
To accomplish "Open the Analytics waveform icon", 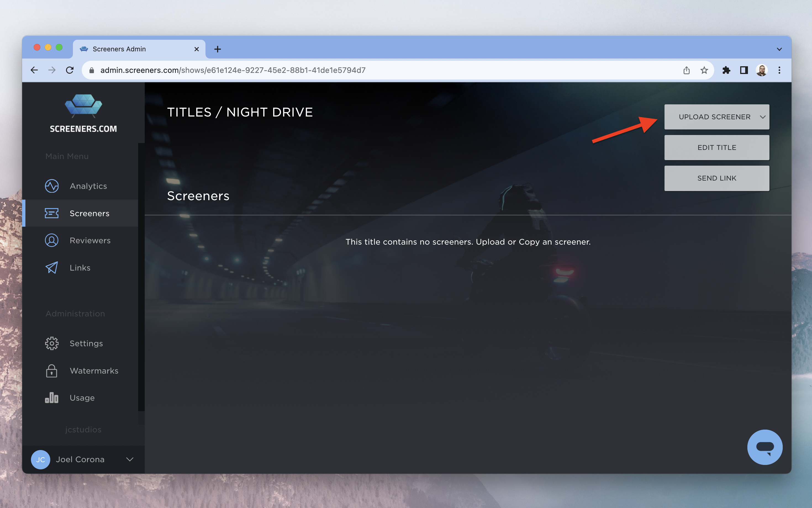I will pyautogui.click(x=51, y=186).
